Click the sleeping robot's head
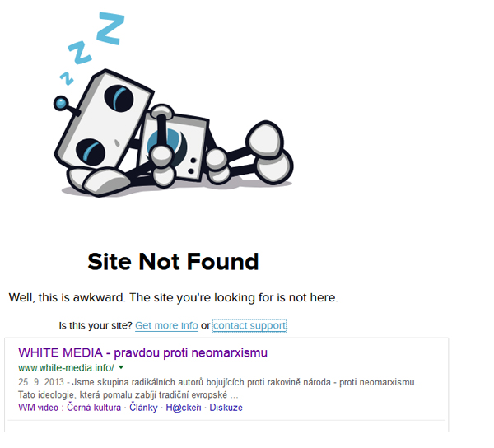The height and width of the screenshot is (448, 494). pyautogui.click(x=104, y=119)
